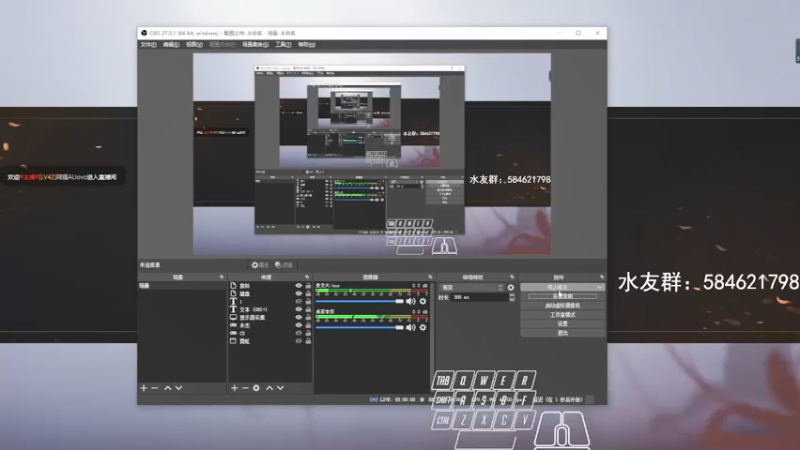Image resolution: width=800 pixels, height=450 pixels.
Task: Toggle eye icon of last source row
Action: click(298, 341)
